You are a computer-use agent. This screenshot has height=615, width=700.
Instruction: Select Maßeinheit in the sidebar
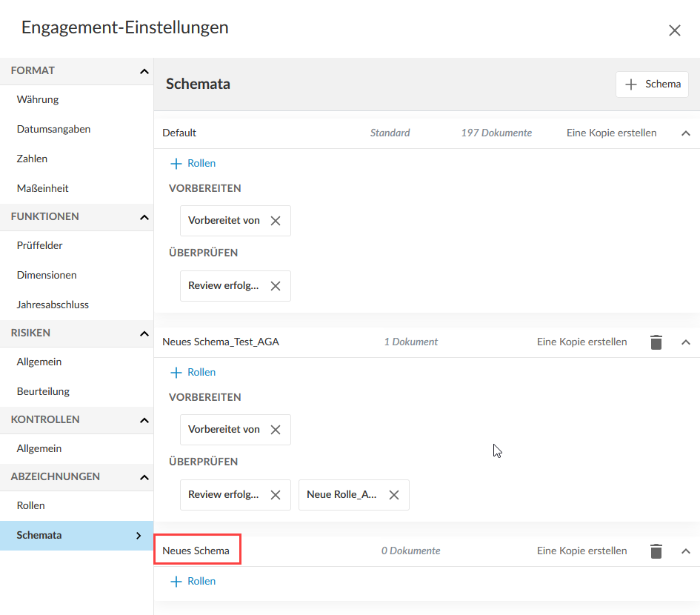click(77, 188)
